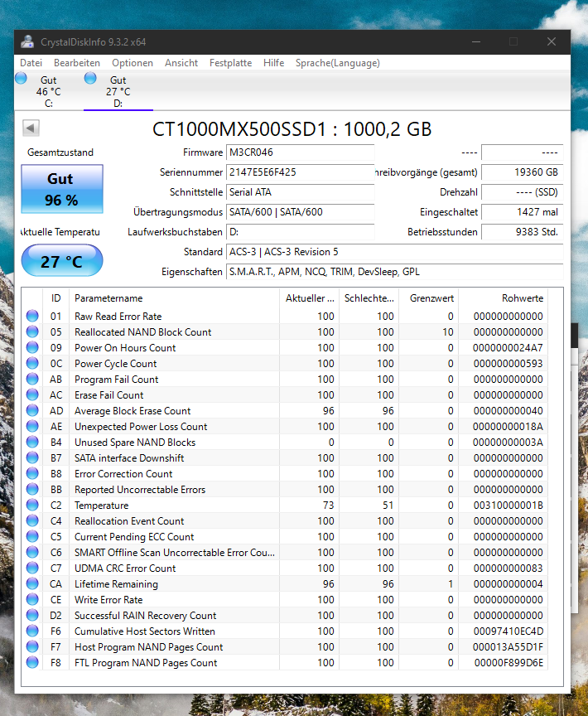Screen dimensions: 588x716
Task: Click the CrystalDiskInfo app icon in title bar
Action: pos(27,41)
